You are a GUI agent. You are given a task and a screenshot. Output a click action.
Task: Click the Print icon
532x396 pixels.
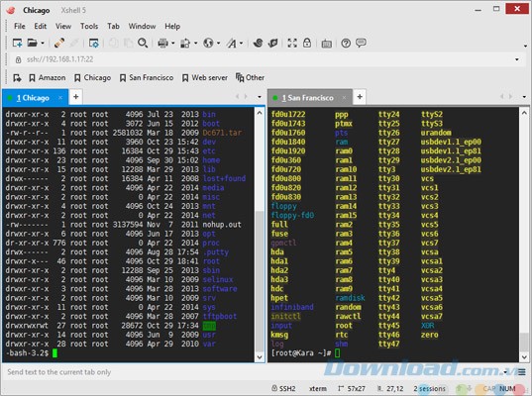point(163,43)
